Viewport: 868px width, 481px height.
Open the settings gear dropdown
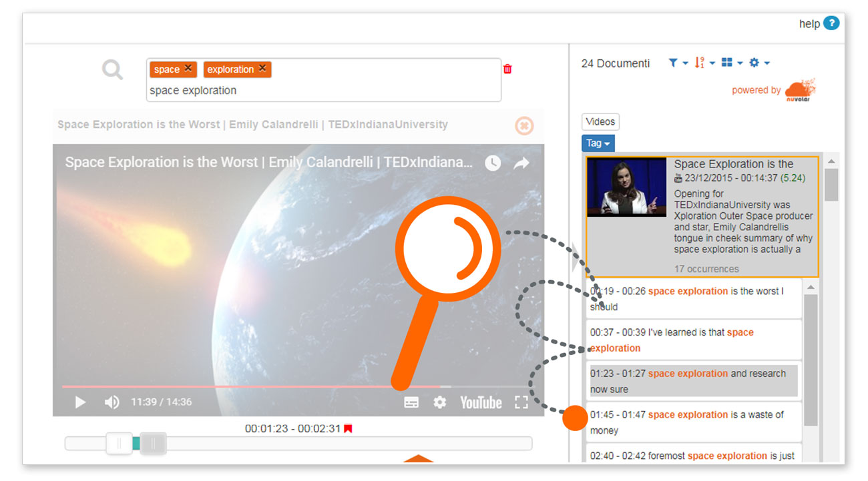pyautogui.click(x=759, y=63)
